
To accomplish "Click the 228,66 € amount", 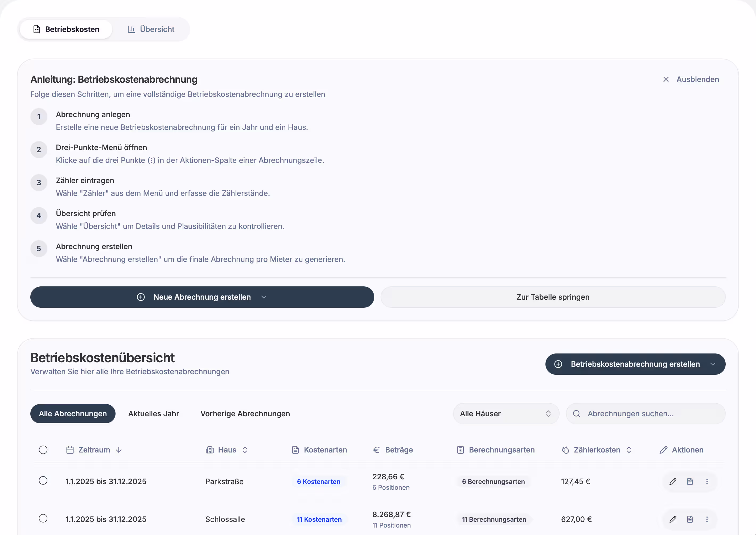I will (388, 476).
